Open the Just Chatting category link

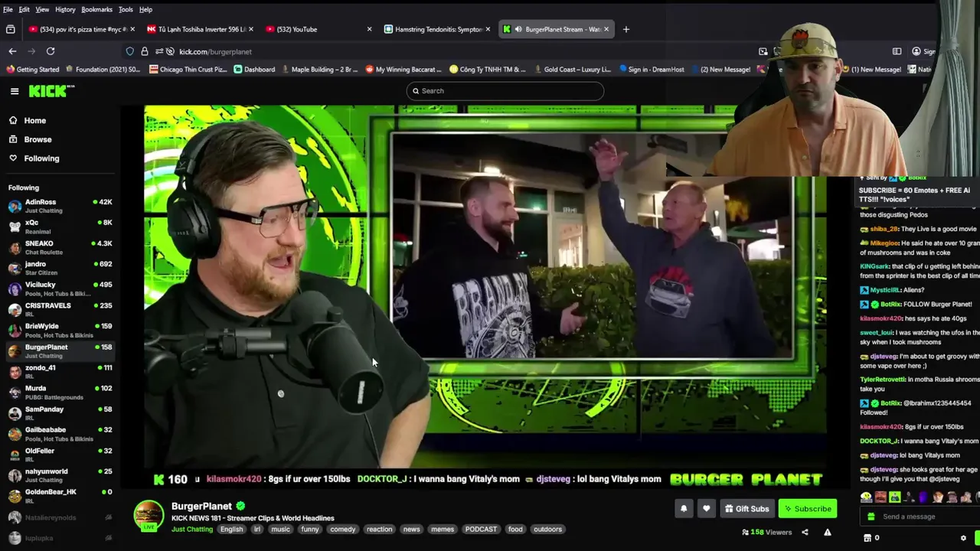192,530
